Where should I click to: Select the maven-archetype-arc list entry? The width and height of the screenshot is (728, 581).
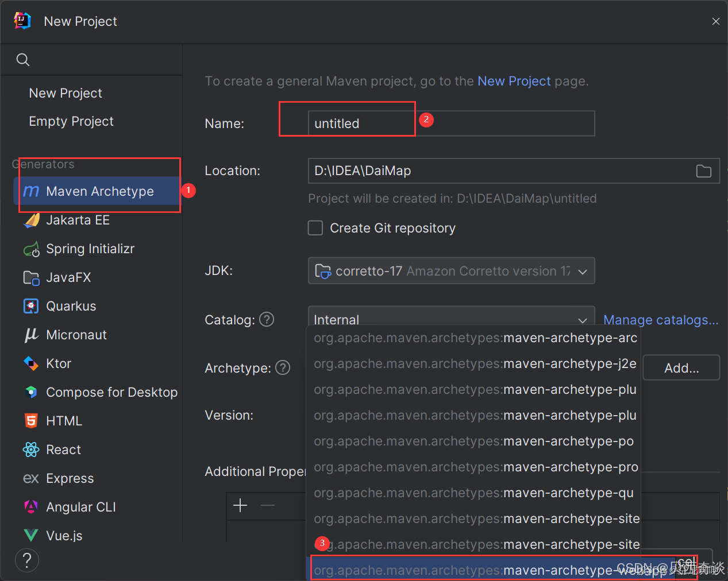pos(473,338)
